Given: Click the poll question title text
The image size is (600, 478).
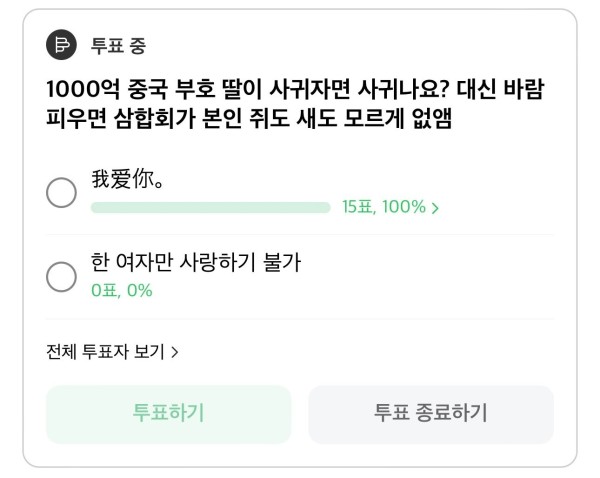Looking at the screenshot, I should 295,103.
